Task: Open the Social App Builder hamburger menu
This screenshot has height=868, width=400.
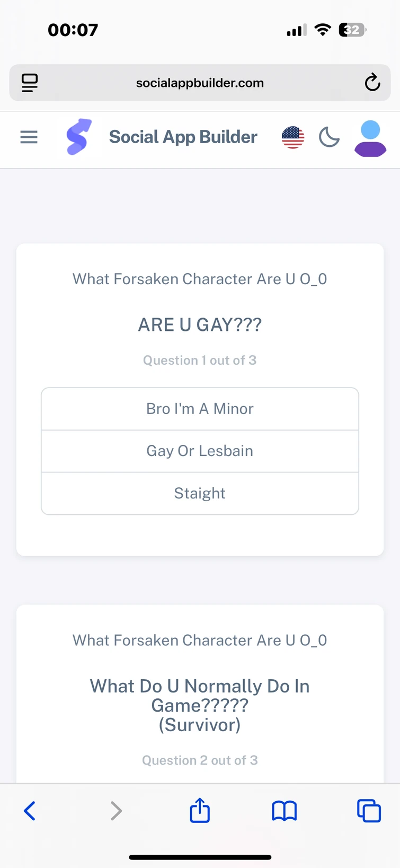Action: pos(29,137)
